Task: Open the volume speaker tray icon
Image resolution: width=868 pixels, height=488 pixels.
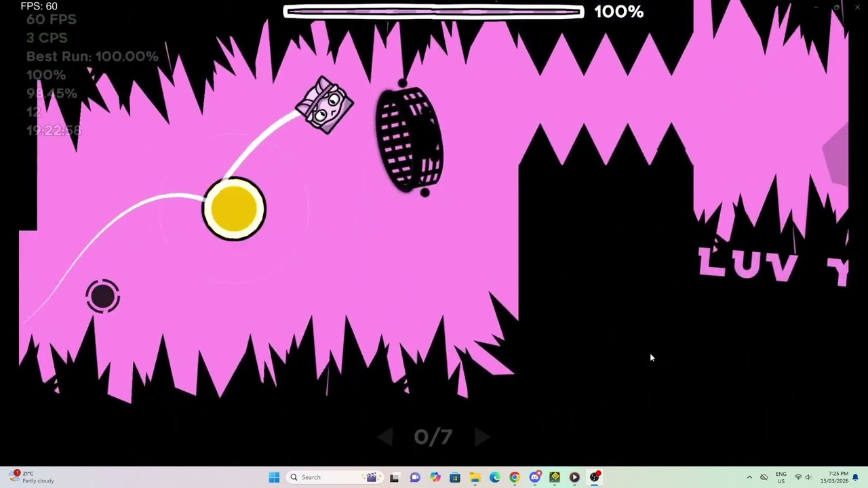Action: tap(808, 477)
